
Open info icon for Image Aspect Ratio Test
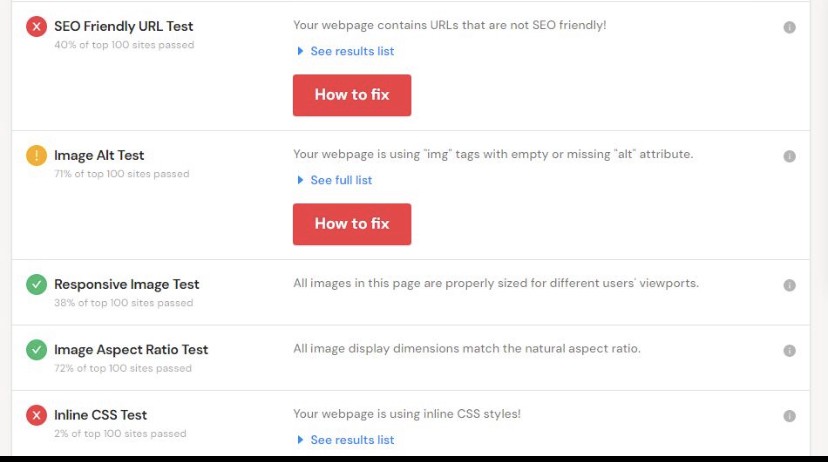coord(789,351)
